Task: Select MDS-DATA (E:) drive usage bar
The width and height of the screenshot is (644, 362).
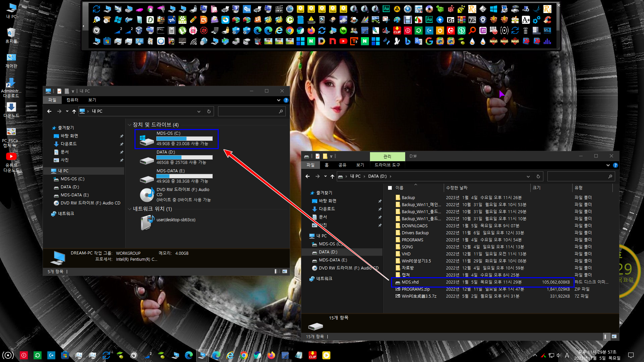Action: tap(184, 176)
